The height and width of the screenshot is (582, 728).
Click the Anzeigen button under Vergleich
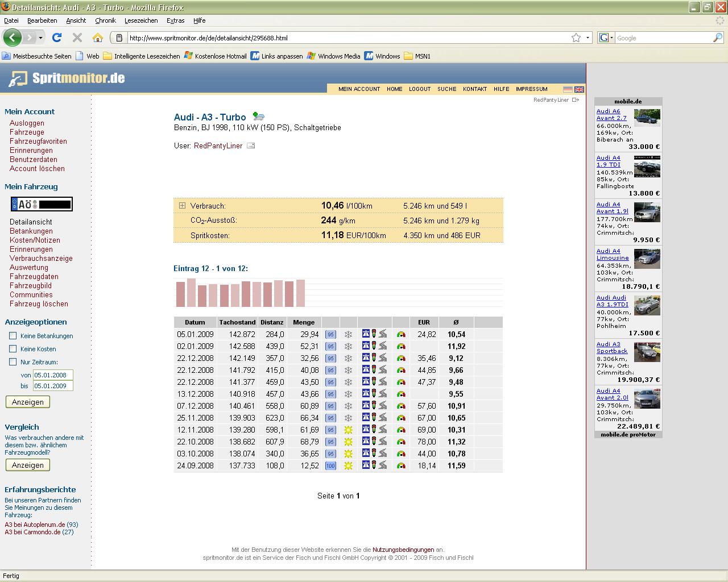tap(28, 465)
